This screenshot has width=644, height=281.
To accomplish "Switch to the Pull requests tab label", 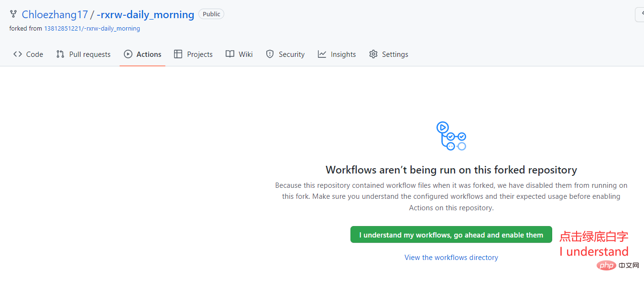I will coord(90,54).
